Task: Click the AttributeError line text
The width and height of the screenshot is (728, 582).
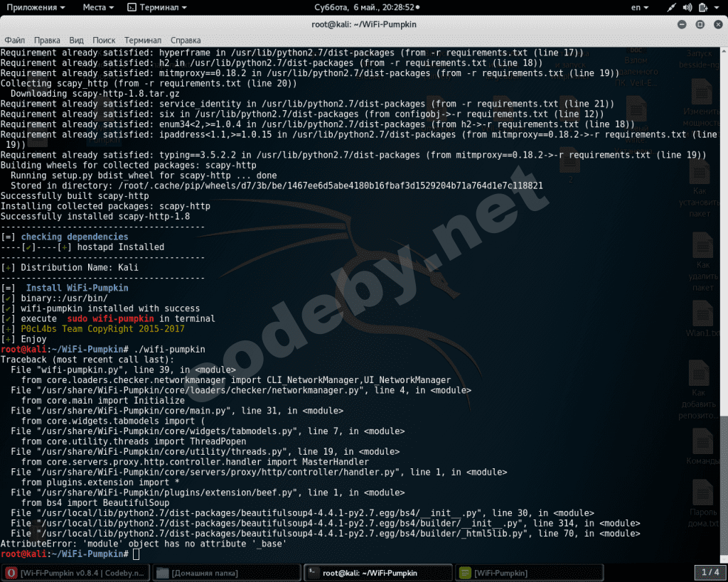Action: [144, 544]
